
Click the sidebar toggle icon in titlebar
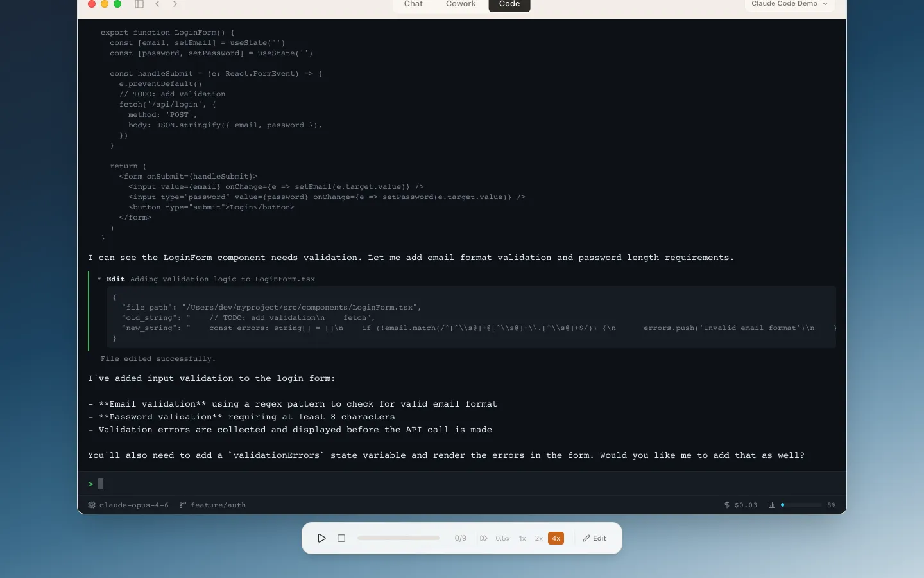139,4
